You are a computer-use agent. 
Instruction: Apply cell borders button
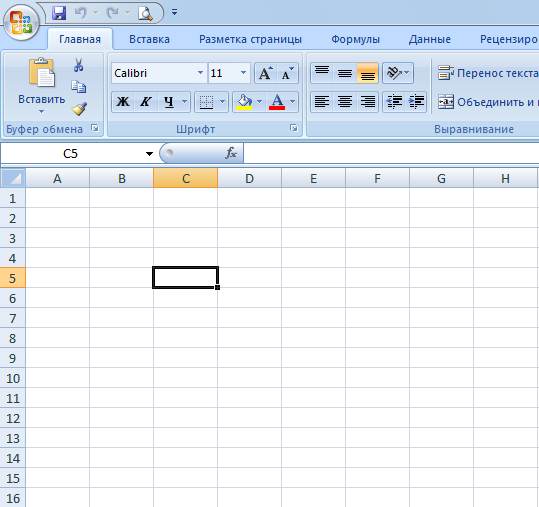206,102
